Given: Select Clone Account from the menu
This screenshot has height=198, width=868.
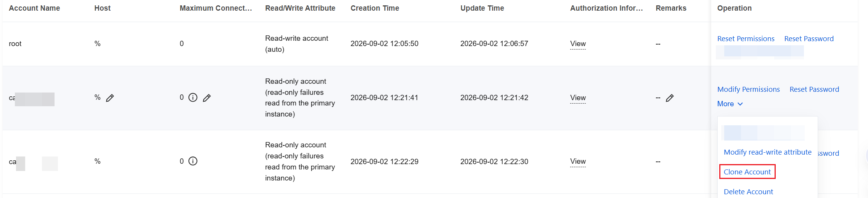Looking at the screenshot, I should point(747,172).
